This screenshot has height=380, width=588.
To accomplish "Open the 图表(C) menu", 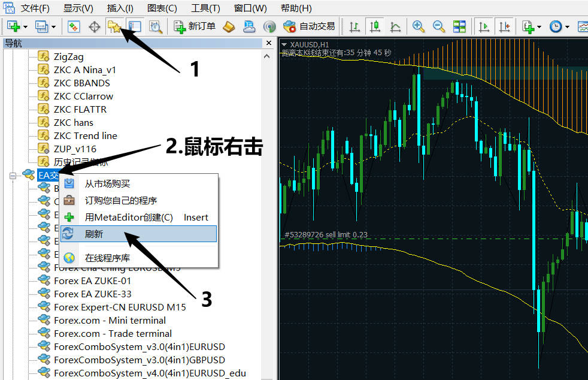I will click(162, 8).
